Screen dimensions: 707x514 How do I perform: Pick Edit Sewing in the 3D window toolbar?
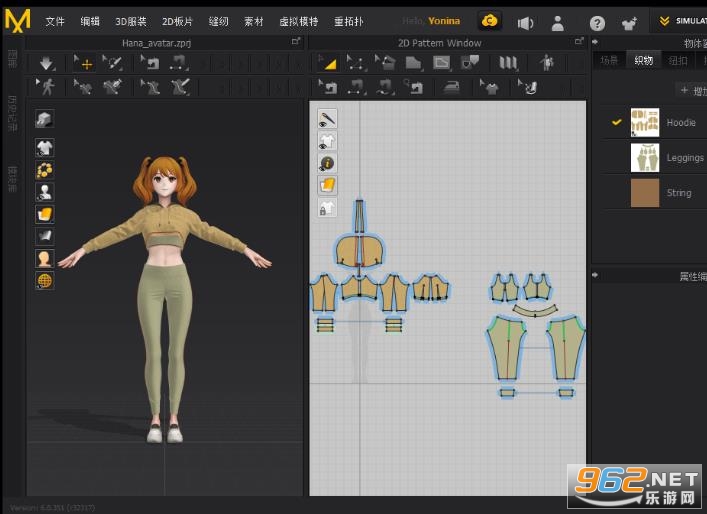click(x=151, y=63)
